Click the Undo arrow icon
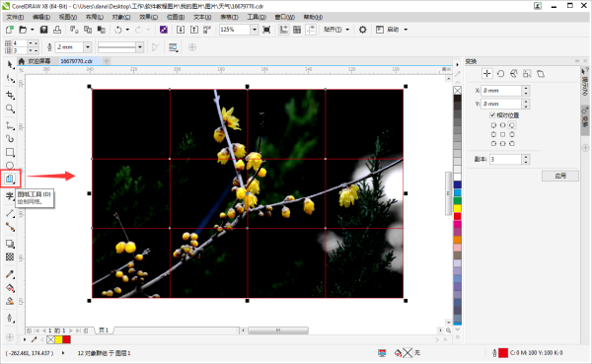The width and height of the screenshot is (592, 364). [x=118, y=30]
